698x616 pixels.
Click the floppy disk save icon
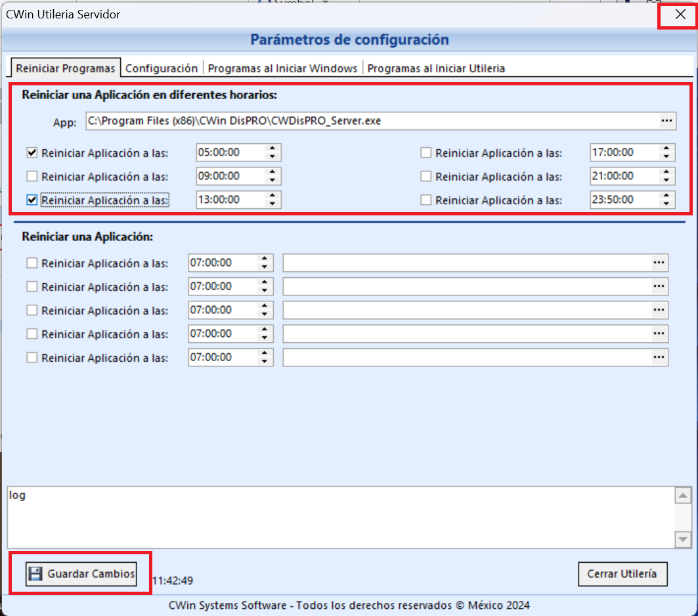click(35, 572)
